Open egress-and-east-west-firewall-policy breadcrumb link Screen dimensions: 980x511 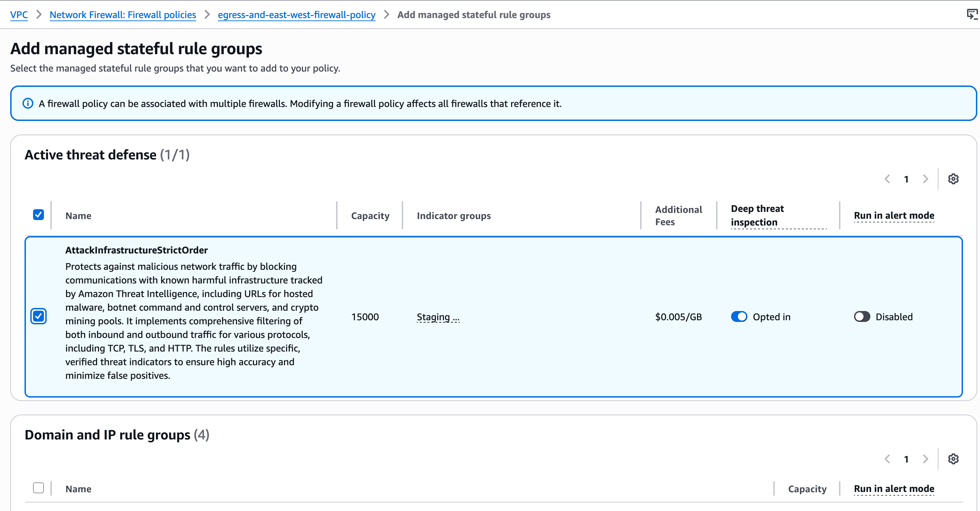(296, 15)
